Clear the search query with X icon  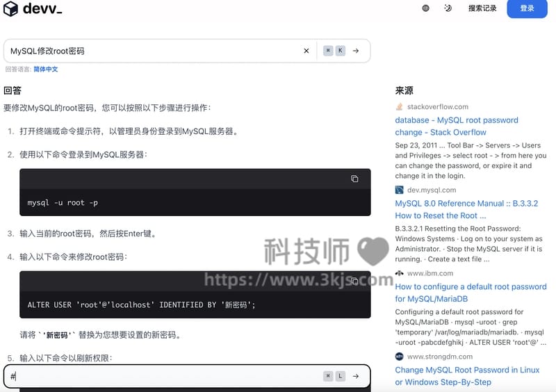306,51
